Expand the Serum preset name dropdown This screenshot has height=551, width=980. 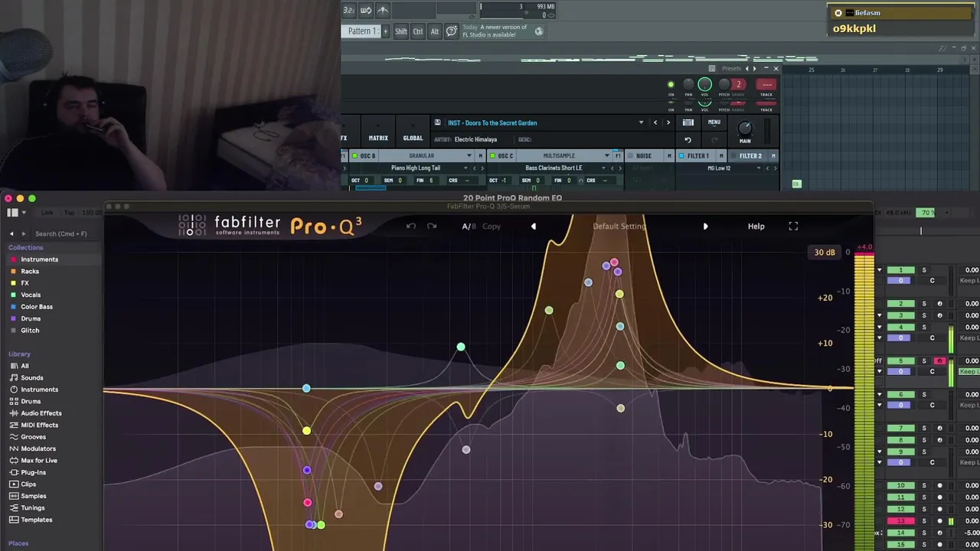641,122
